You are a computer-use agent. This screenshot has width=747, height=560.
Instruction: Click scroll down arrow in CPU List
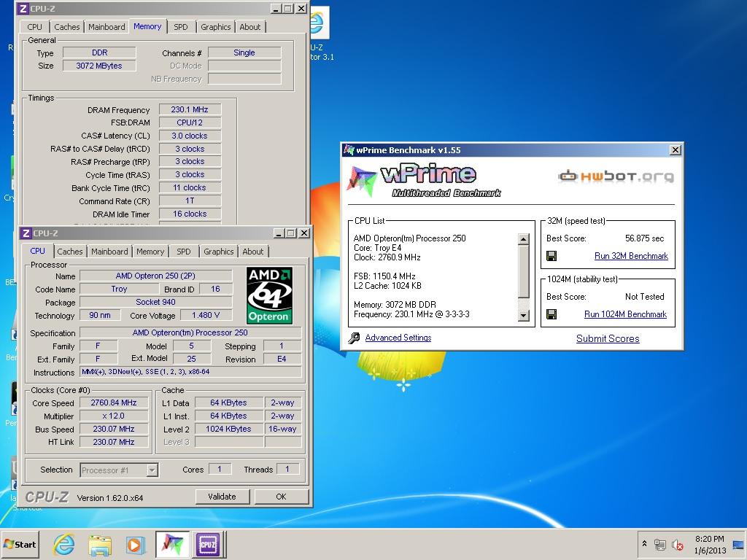[x=523, y=315]
